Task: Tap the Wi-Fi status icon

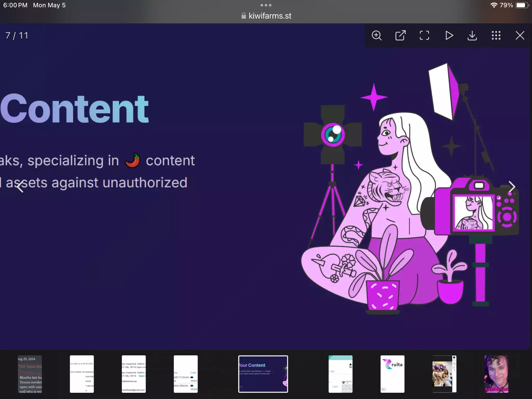Action: pyautogui.click(x=494, y=5)
